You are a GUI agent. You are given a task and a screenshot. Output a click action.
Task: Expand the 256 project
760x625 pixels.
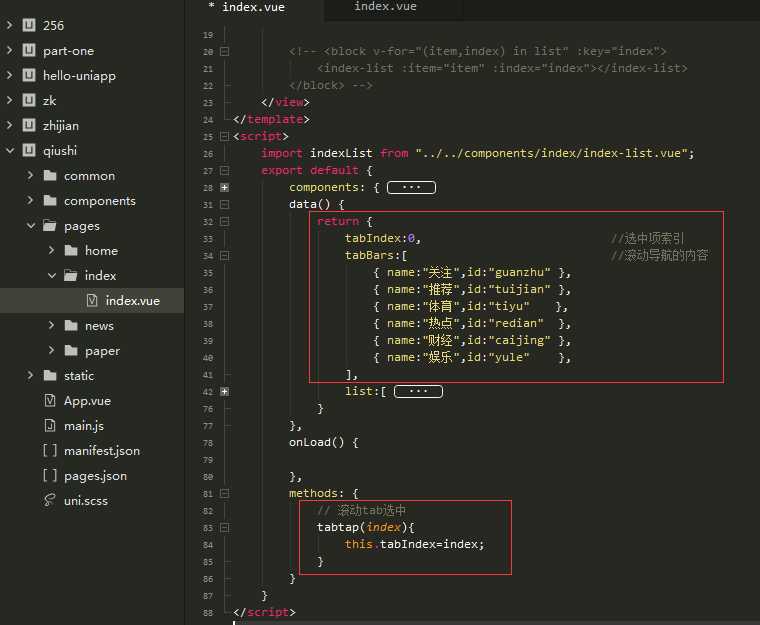pos(9,25)
